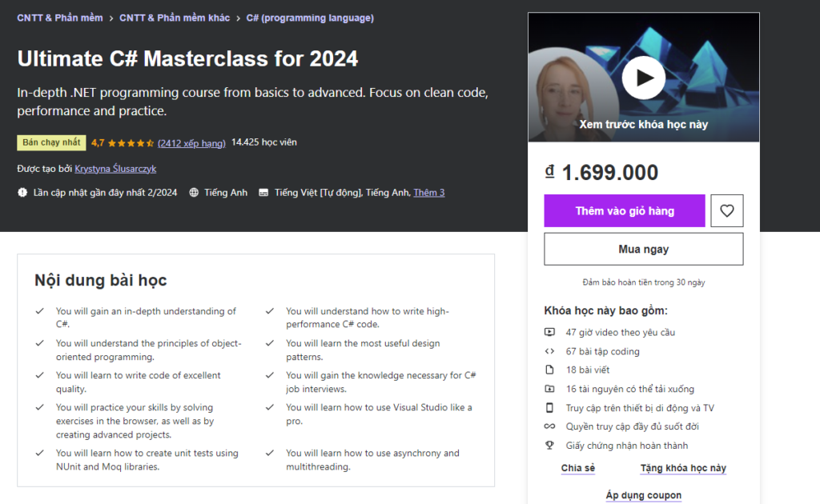Click the coding exercises brackets icon

point(549,351)
